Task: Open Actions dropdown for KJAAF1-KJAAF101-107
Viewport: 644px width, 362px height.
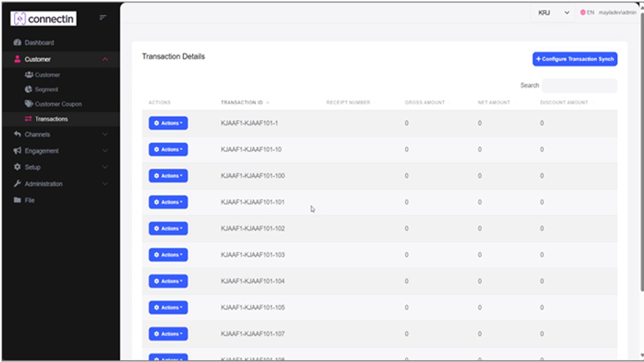Action: [x=168, y=334]
